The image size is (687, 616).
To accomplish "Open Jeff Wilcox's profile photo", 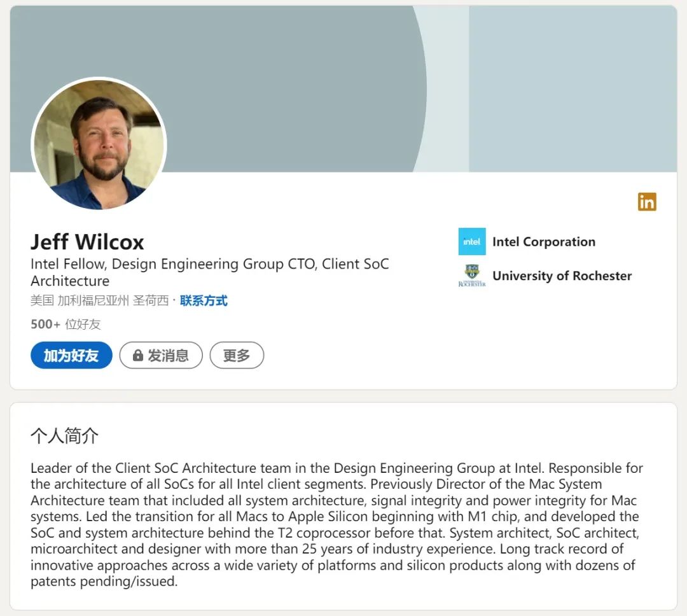I will coord(99,144).
